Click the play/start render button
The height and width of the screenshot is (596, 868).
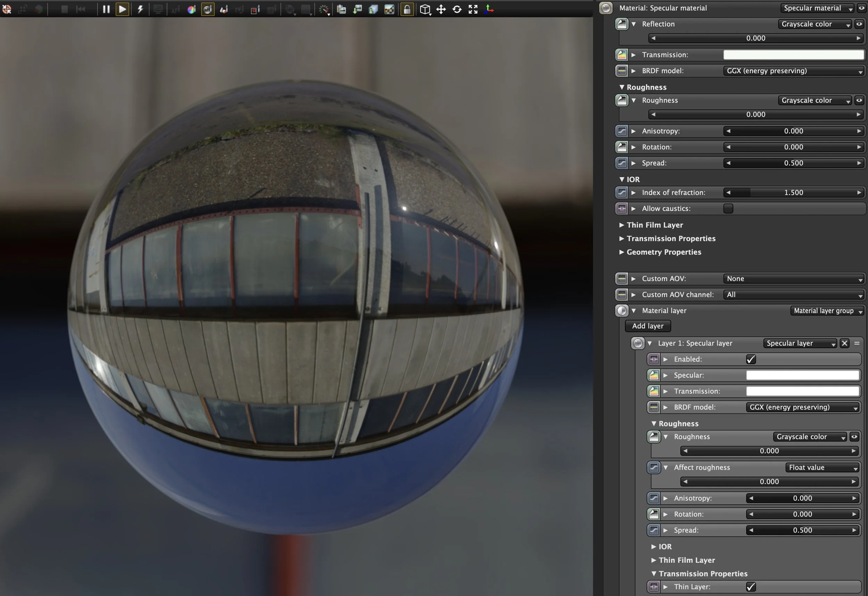click(x=122, y=9)
